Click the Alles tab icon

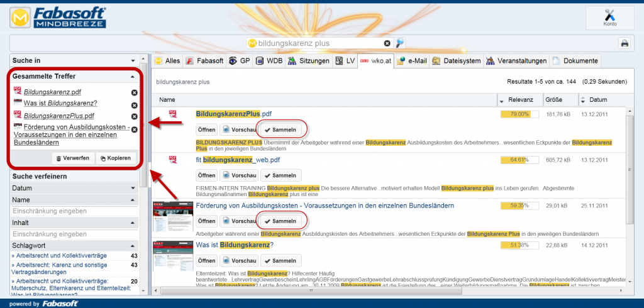click(158, 61)
